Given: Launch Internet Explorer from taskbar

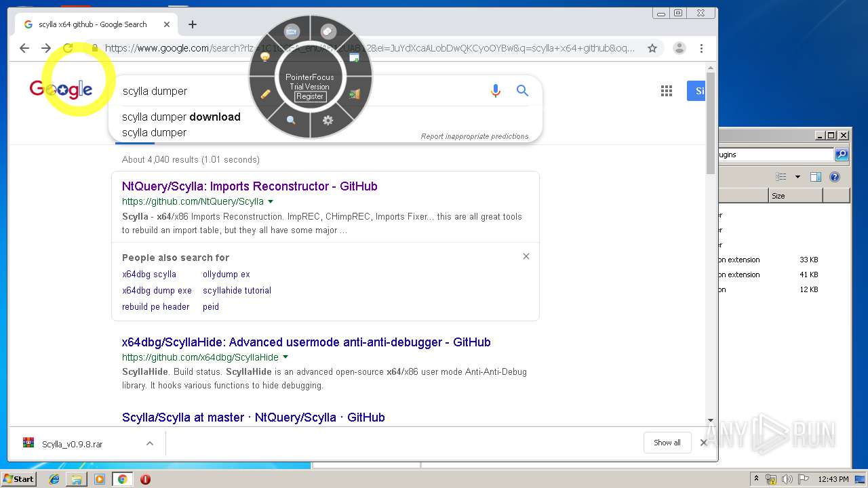Looking at the screenshot, I should coord(54,479).
